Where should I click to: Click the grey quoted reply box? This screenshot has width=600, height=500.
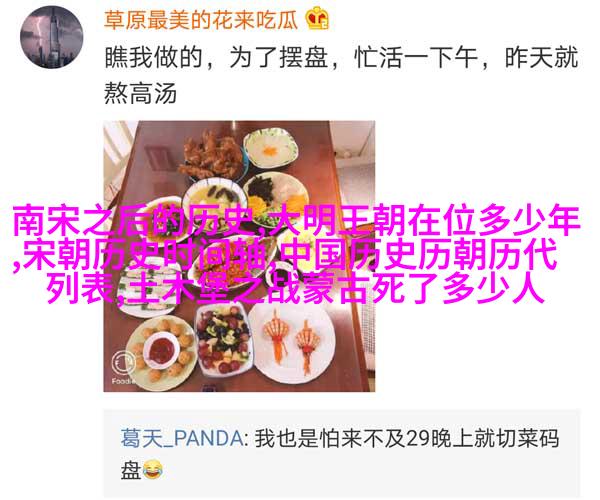(342, 453)
